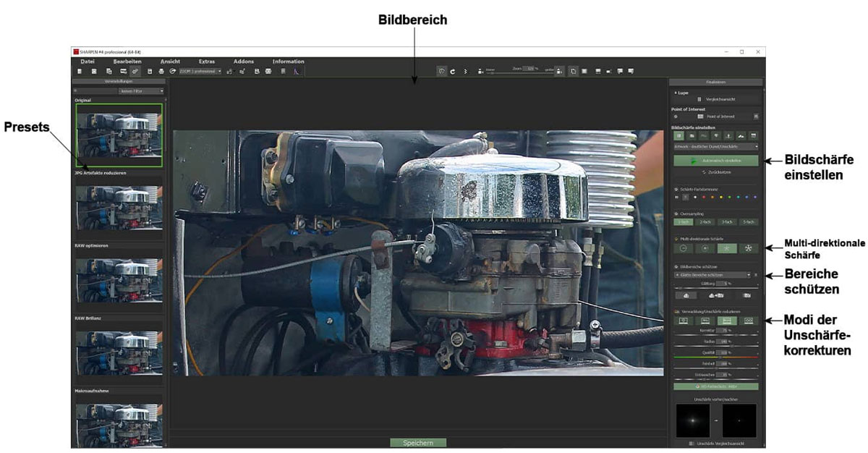The image size is (868, 453).
Task: Select the RAW optimieren preset thumbnail
Action: (119, 279)
